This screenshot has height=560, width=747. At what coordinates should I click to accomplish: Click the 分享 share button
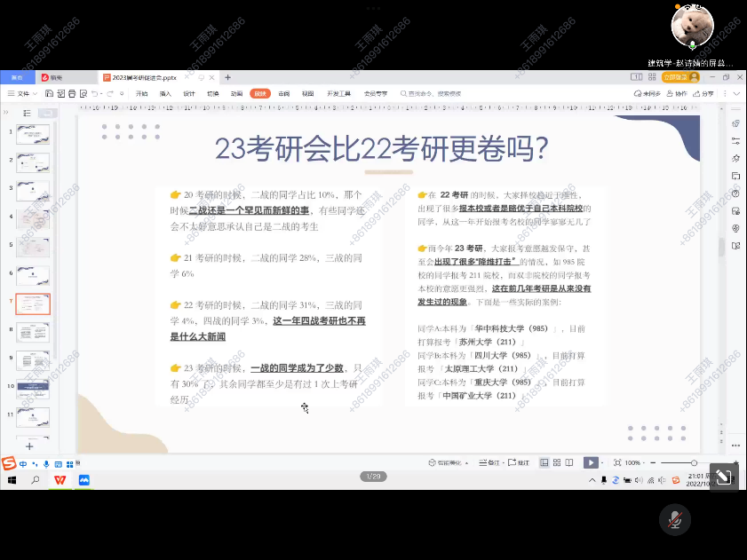pyautogui.click(x=704, y=93)
